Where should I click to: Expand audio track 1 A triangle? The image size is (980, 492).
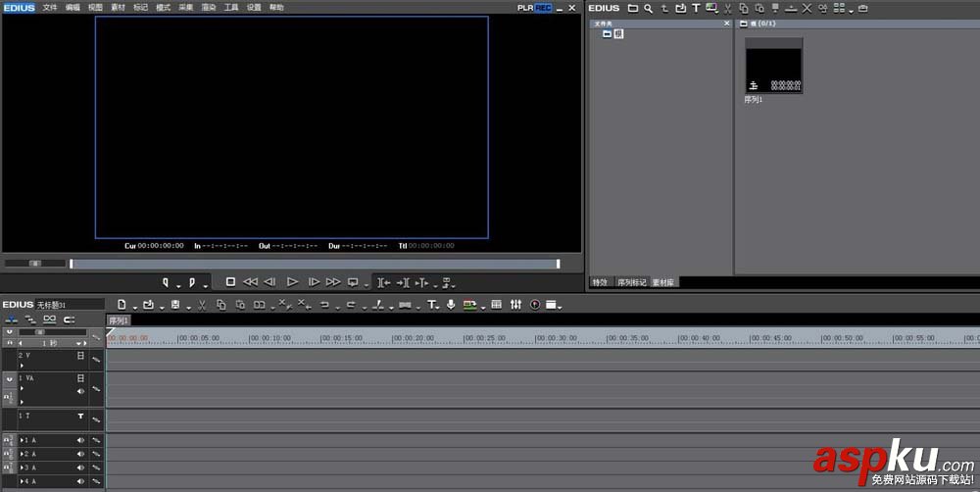(22, 440)
